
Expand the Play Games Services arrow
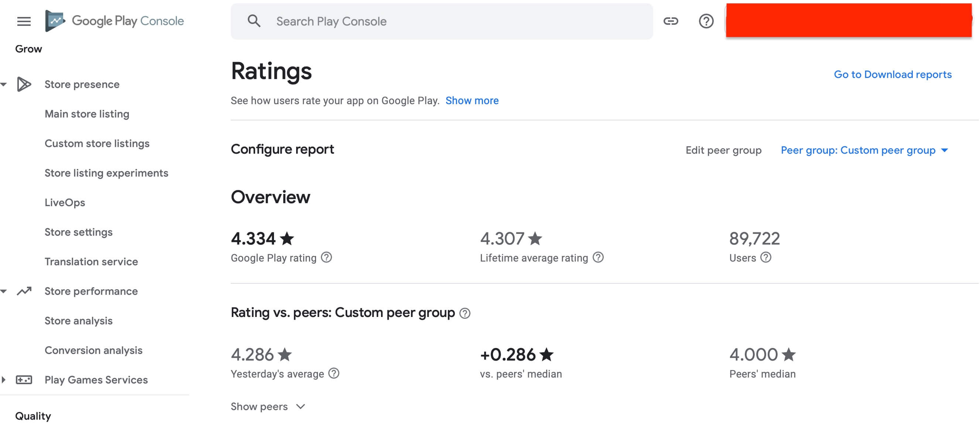[3, 380]
